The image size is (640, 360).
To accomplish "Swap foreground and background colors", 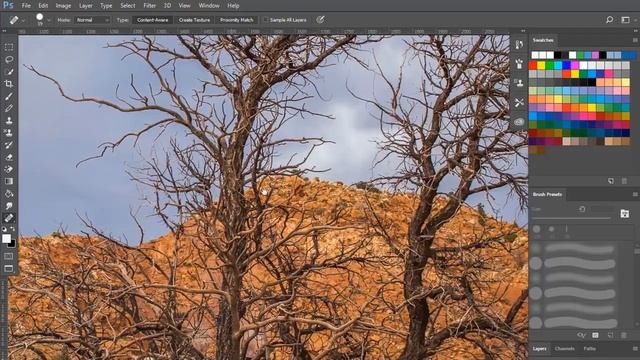I will pos(13,229).
